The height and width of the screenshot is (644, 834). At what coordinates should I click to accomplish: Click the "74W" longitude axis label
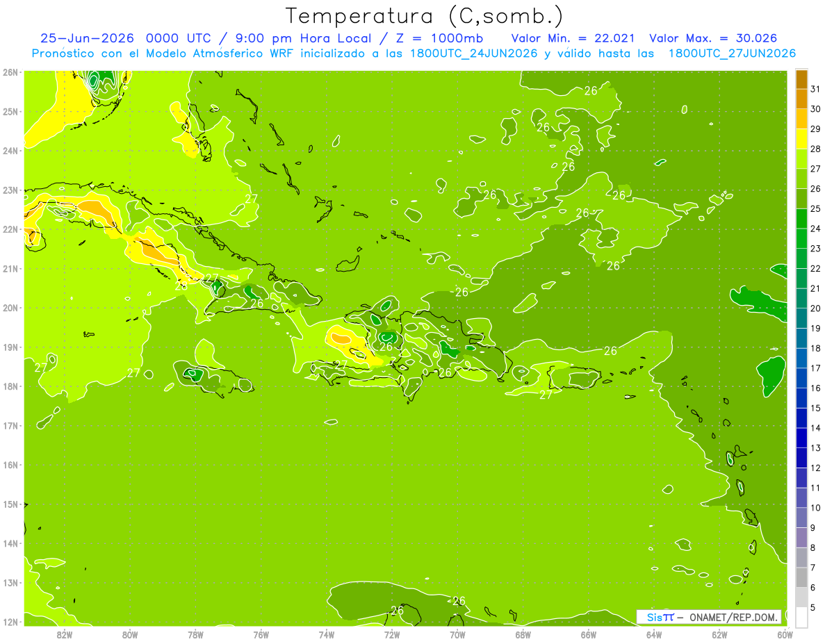(327, 634)
